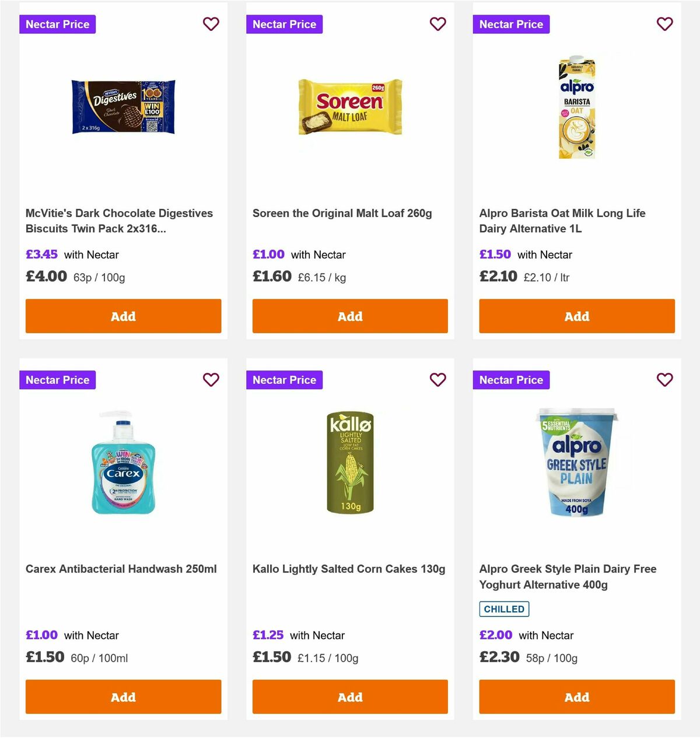
Task: Toggle favourite status for Kallo Corn Cakes
Action: point(437,380)
